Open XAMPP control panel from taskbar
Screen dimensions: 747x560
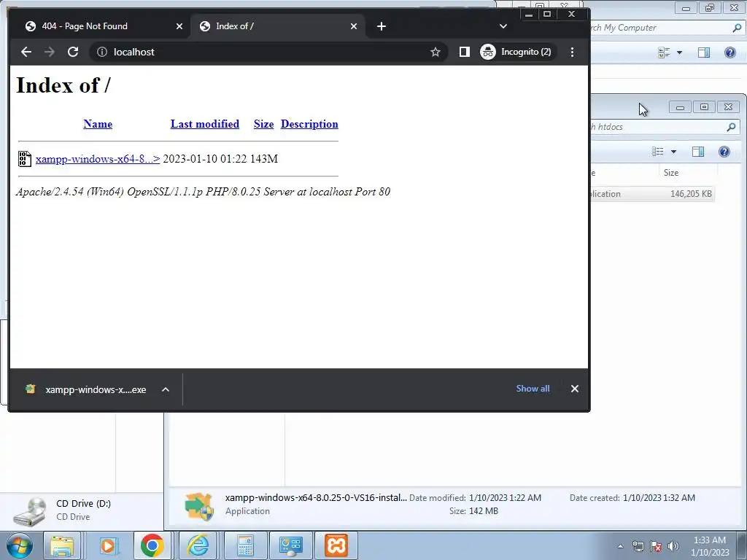pyautogui.click(x=336, y=545)
